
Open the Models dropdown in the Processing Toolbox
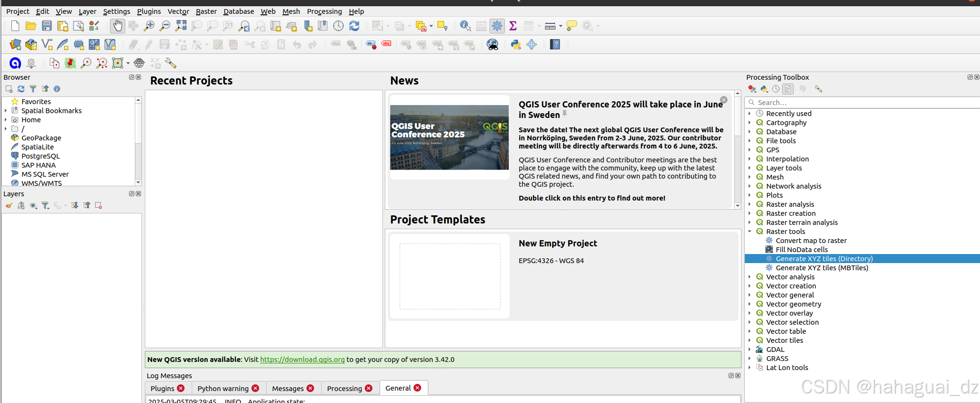pos(752,89)
